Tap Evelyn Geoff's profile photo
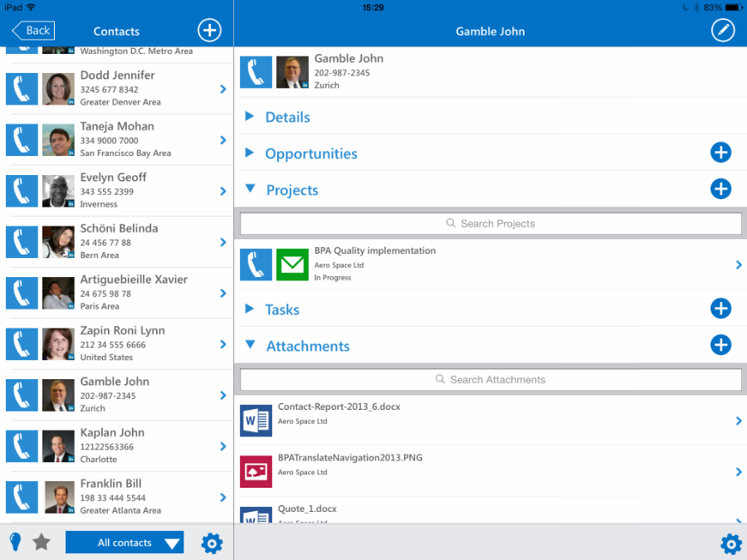 [58, 191]
